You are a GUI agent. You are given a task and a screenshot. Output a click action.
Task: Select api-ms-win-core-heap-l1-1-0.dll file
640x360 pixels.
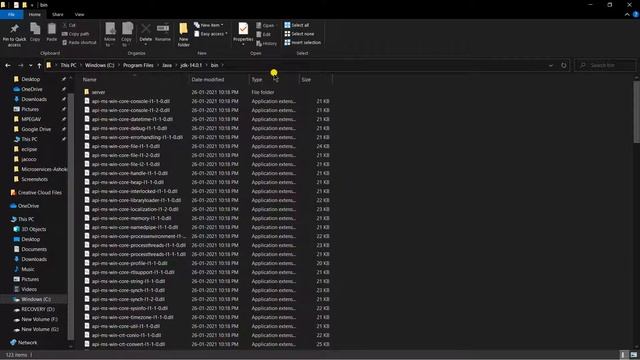128,182
